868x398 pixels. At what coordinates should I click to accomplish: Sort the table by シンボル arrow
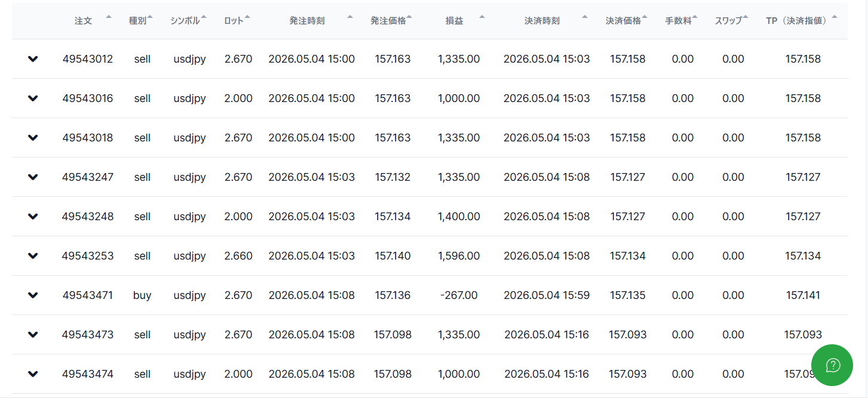tap(204, 17)
